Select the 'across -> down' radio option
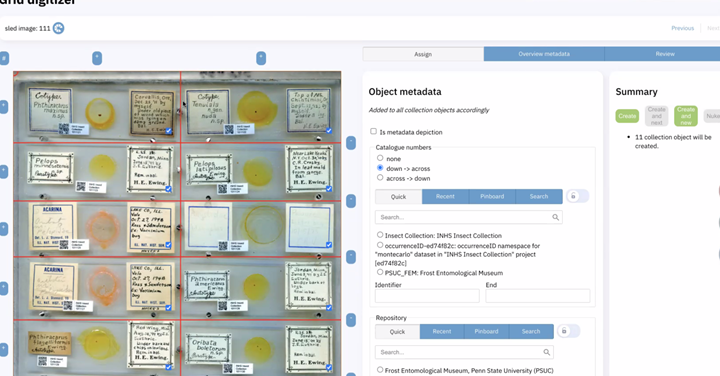The height and width of the screenshot is (376, 720). point(380,178)
